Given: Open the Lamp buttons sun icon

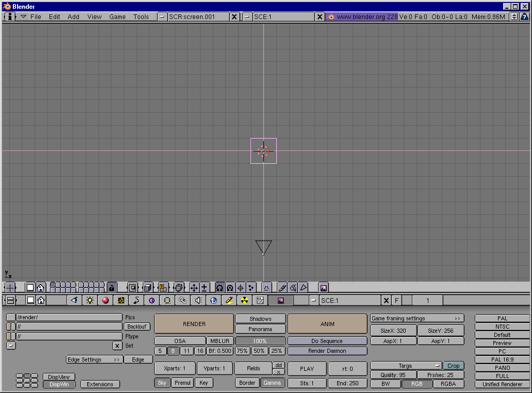Looking at the screenshot, I should pos(90,300).
